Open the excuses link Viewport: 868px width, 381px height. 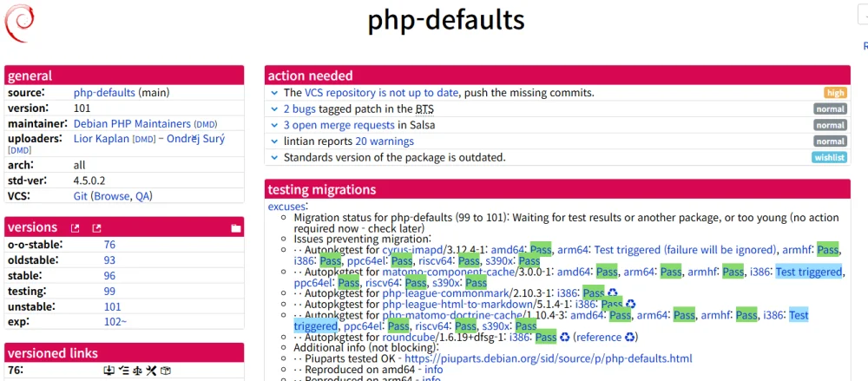tap(287, 207)
